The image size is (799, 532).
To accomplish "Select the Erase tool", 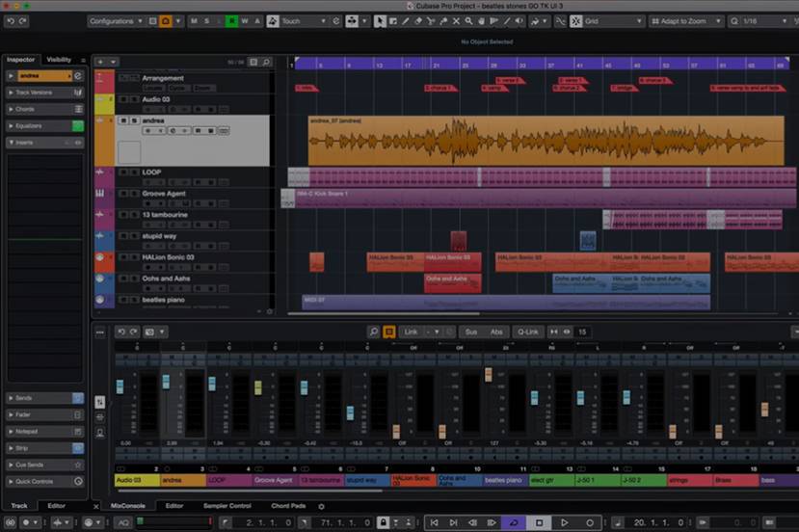I will coord(418,21).
